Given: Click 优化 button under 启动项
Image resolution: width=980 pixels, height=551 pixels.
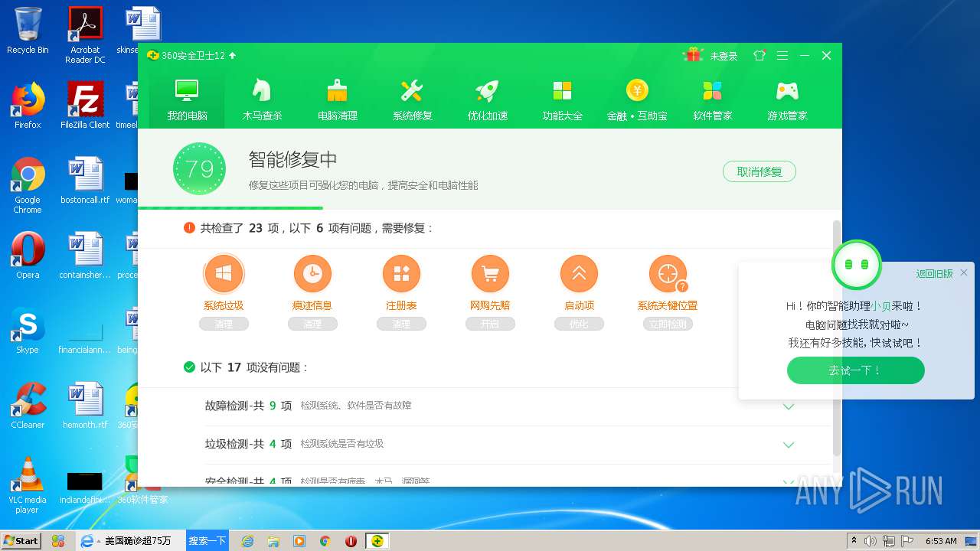Looking at the screenshot, I should (579, 324).
